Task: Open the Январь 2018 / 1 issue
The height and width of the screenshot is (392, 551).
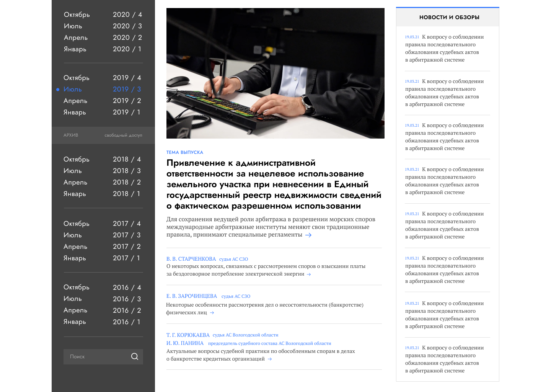Action: (103, 194)
